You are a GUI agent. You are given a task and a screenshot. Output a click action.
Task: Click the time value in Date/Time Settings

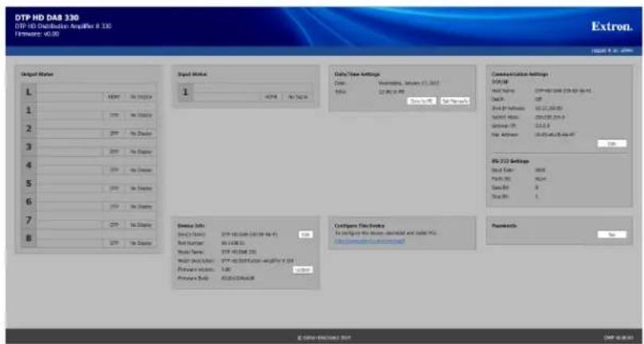pos(392,92)
